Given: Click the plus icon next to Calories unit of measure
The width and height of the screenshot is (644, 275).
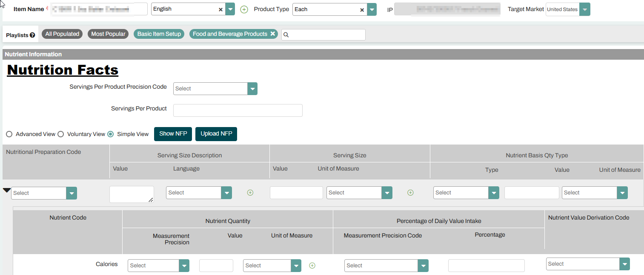Looking at the screenshot, I should [x=312, y=265].
